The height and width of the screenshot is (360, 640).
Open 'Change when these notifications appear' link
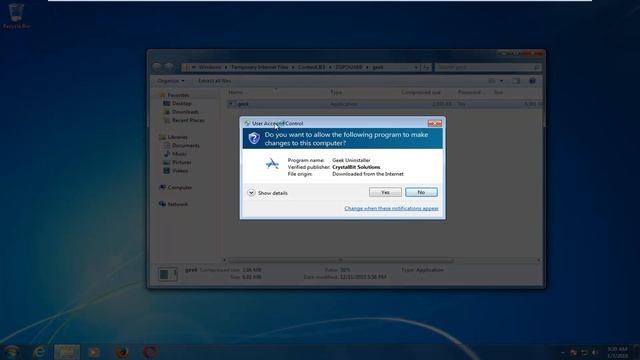click(x=391, y=209)
